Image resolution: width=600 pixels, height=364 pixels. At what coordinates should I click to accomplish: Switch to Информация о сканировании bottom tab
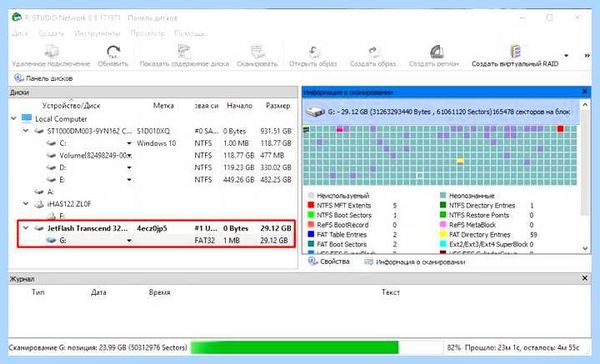(x=415, y=262)
